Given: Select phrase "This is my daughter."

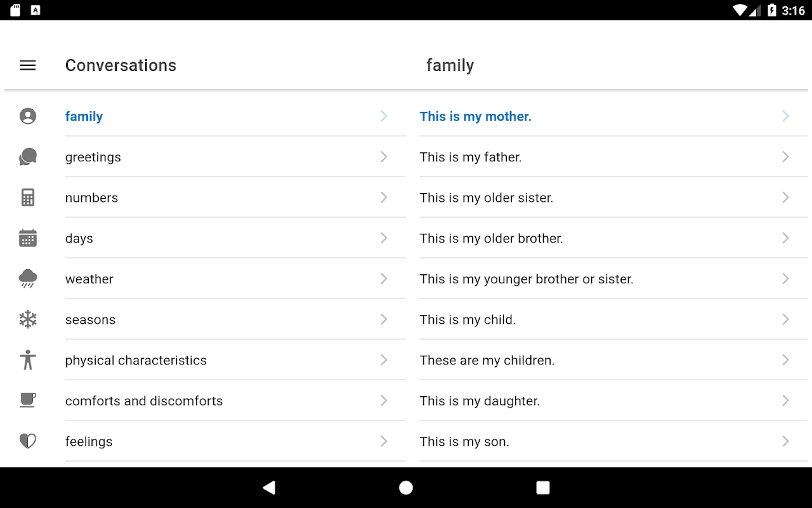Looking at the screenshot, I should [480, 401].
